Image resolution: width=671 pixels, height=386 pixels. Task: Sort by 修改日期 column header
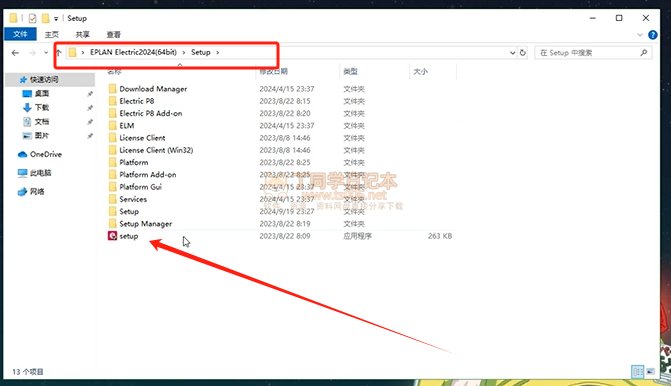pos(273,71)
